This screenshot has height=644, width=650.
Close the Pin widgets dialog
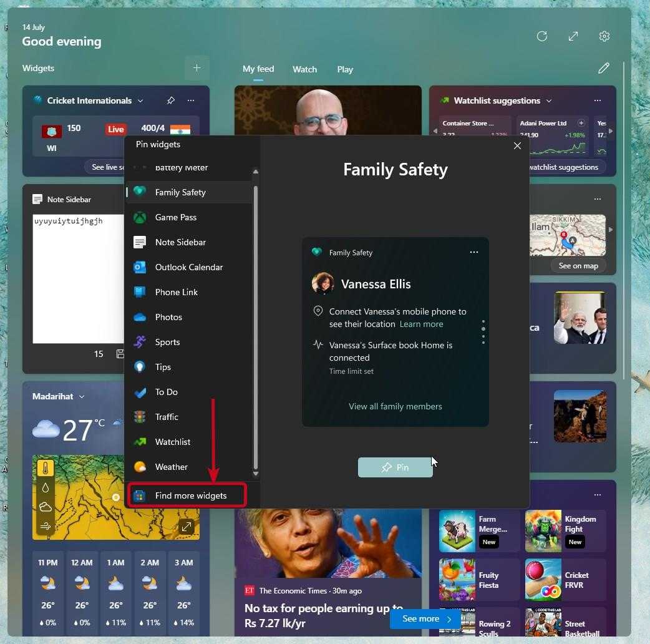[517, 145]
